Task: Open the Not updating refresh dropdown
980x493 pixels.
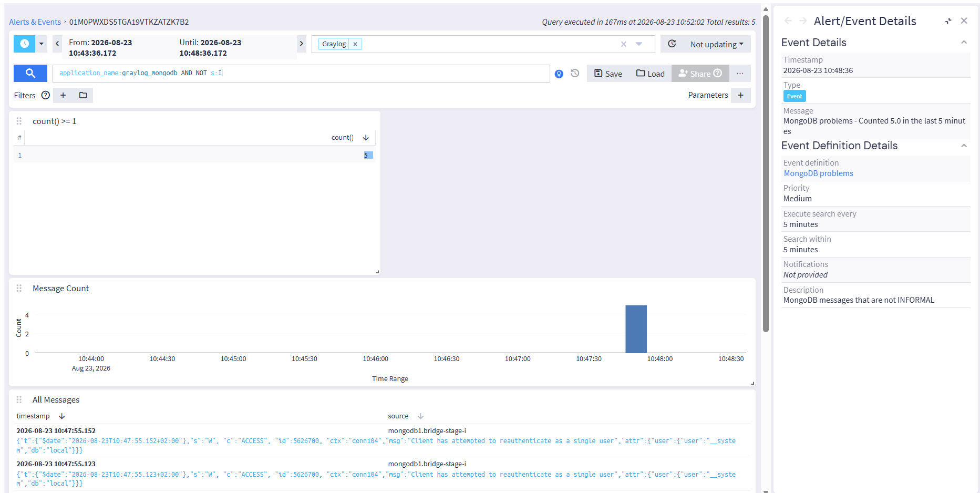Action: 717,44
